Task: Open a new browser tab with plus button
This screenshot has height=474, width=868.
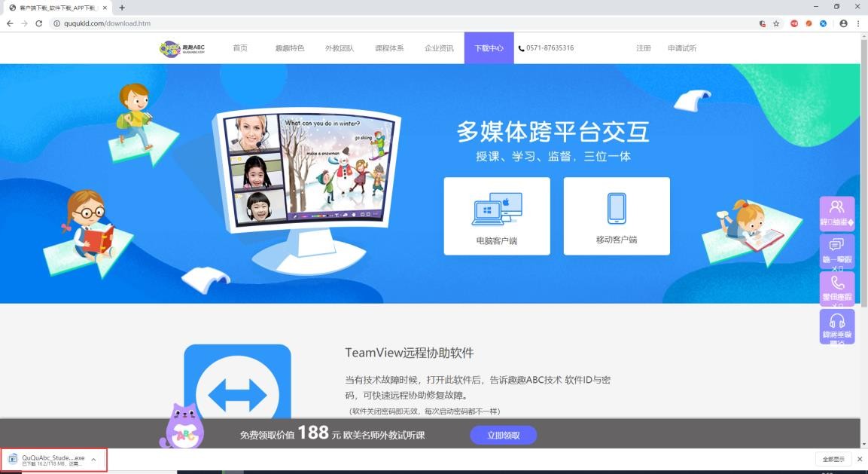Action: tap(122, 8)
